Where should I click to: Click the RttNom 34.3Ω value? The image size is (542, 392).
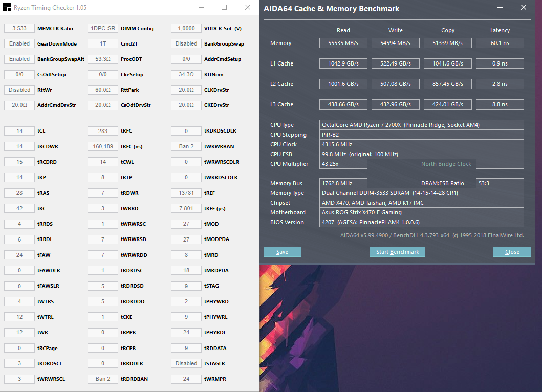pyautogui.click(x=186, y=74)
